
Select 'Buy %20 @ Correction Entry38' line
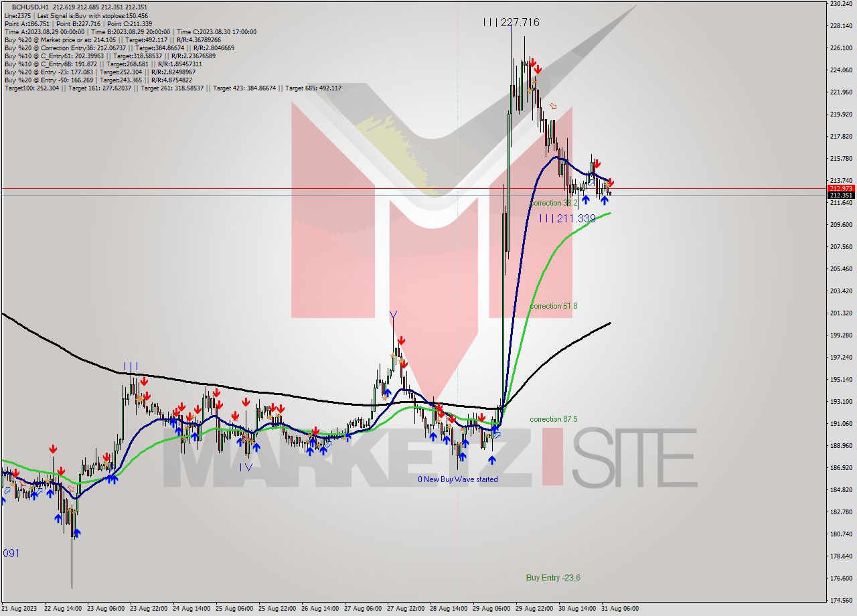119,48
